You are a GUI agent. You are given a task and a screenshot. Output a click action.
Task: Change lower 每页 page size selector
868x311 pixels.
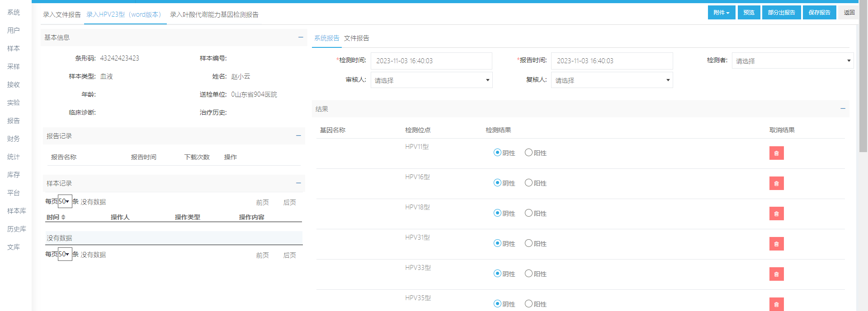65,254
